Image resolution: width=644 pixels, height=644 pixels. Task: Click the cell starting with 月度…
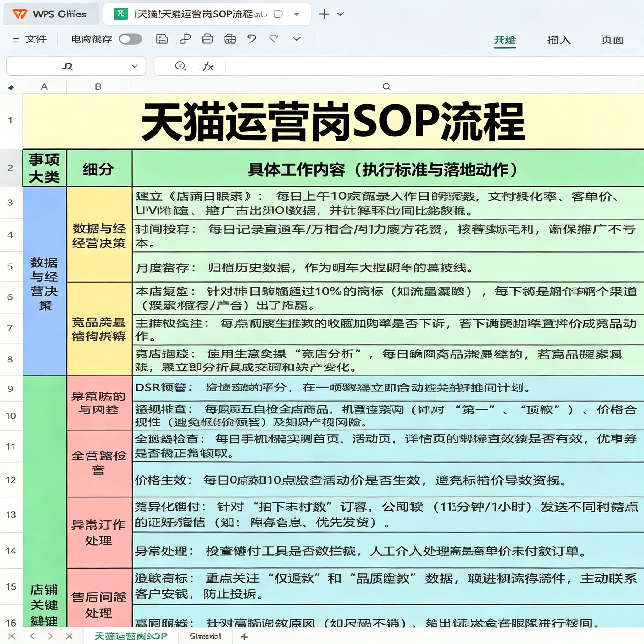pos(388,267)
